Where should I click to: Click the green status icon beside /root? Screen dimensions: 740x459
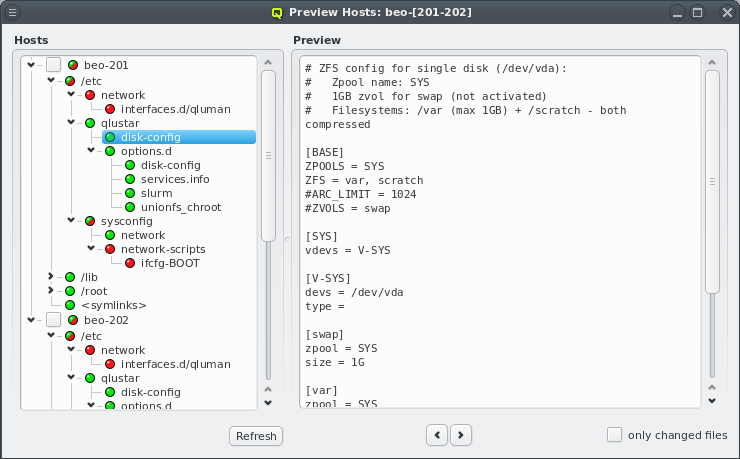[x=70, y=291]
